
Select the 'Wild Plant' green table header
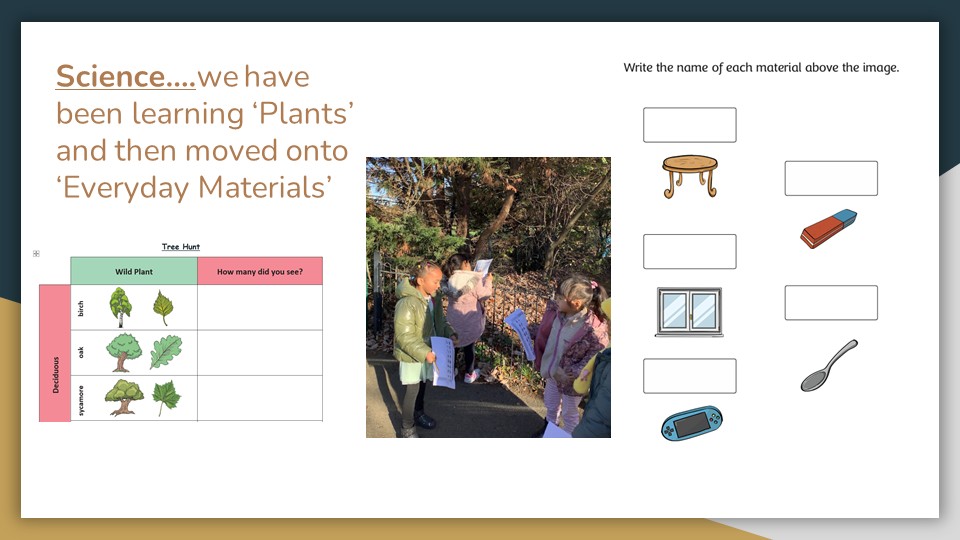[133, 271]
